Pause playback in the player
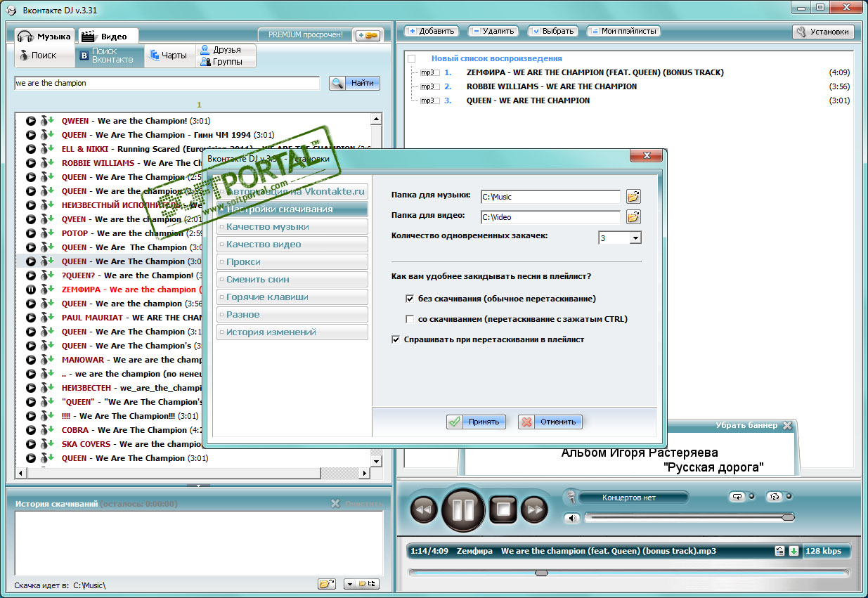The image size is (868, 598). tap(463, 509)
